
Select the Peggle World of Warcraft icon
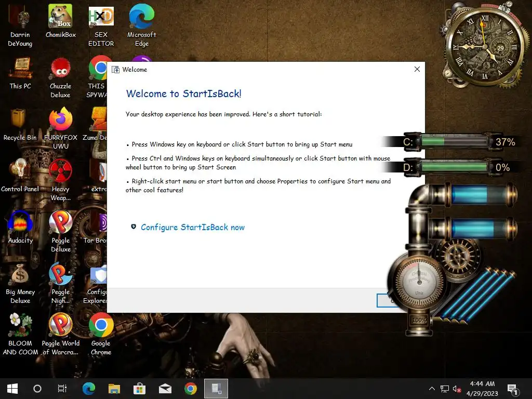60,335
